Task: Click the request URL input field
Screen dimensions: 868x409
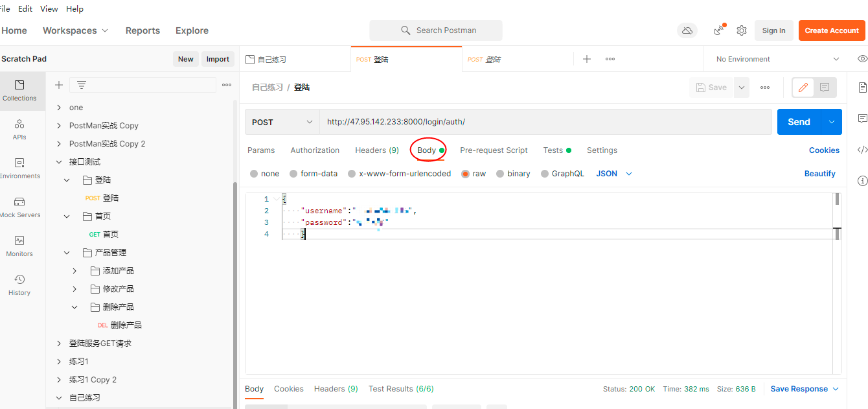Action: pyautogui.click(x=545, y=122)
